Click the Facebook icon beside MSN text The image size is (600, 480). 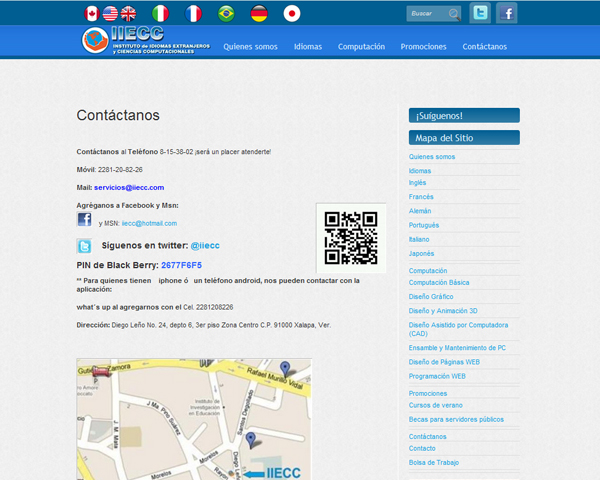(84, 220)
